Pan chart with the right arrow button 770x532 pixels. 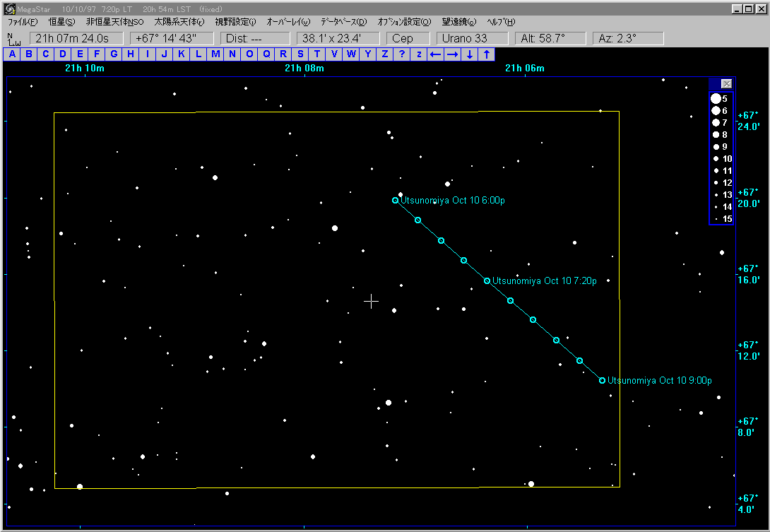pyautogui.click(x=453, y=54)
